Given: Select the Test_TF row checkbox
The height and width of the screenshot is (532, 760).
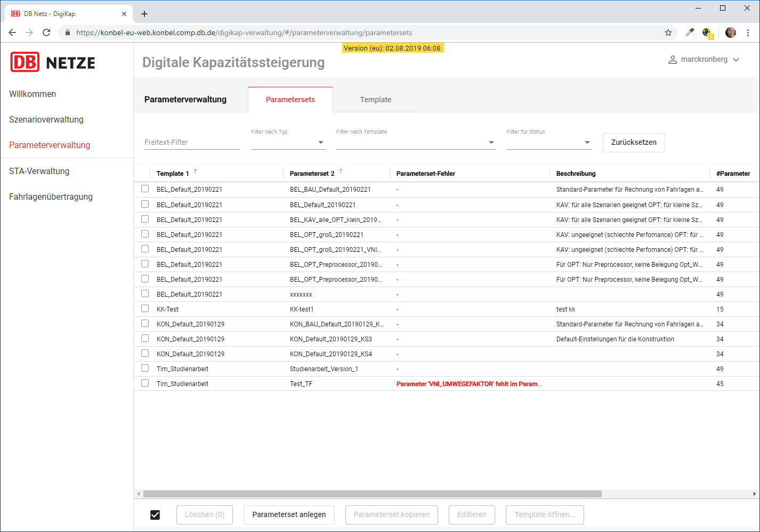Looking at the screenshot, I should coord(145,383).
